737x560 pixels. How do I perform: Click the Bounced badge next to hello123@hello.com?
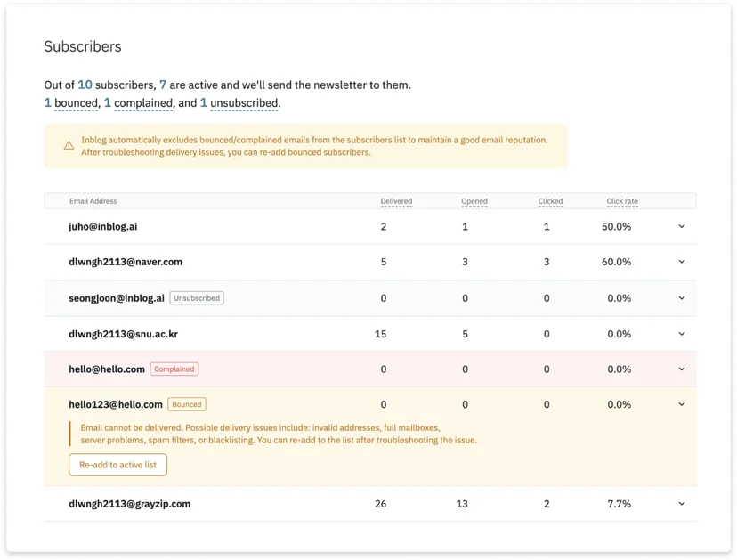tap(187, 404)
